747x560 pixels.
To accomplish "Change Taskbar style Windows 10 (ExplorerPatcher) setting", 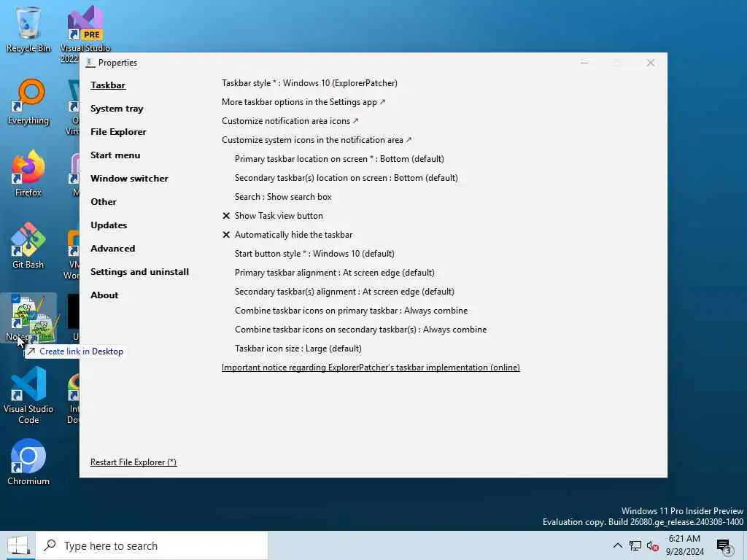I will 309,83.
